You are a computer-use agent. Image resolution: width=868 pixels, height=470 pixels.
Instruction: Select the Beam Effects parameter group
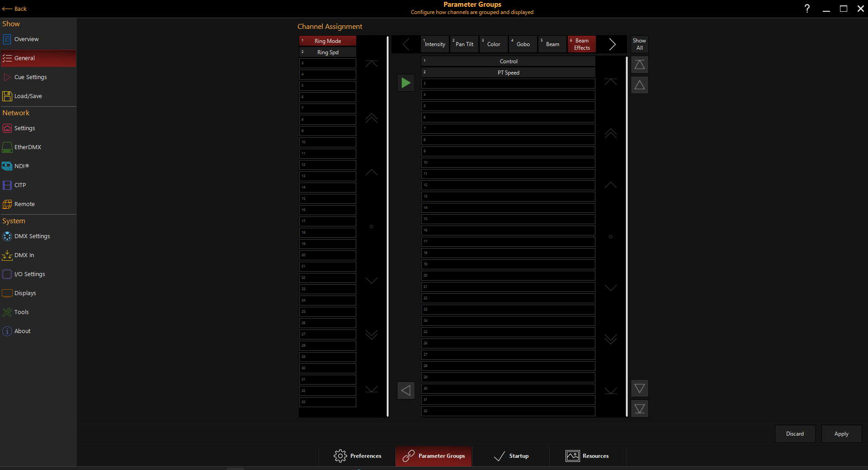click(x=581, y=44)
